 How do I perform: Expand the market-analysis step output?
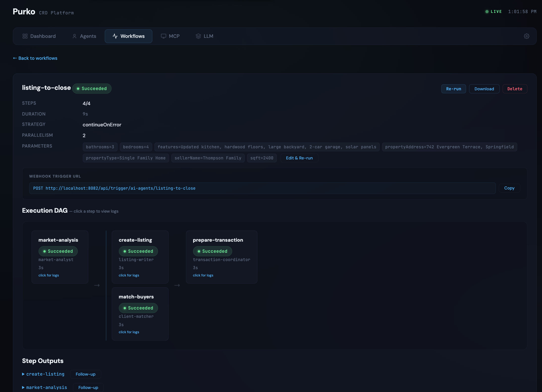pyautogui.click(x=44, y=387)
